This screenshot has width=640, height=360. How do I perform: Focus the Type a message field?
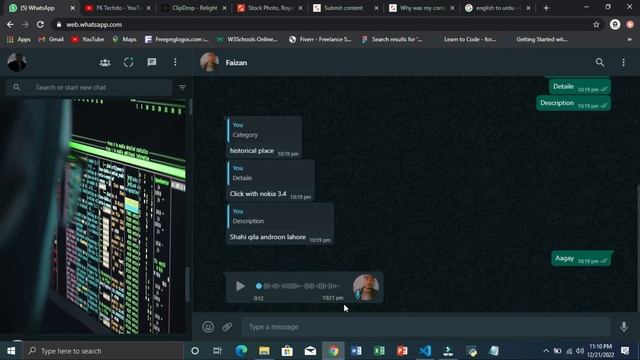click(x=426, y=327)
